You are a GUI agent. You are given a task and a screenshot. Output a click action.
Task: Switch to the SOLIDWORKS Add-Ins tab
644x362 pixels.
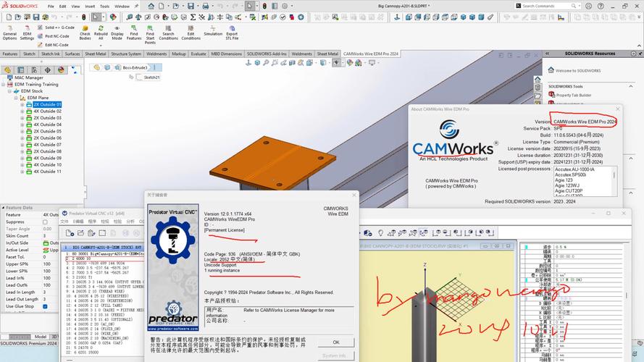click(267, 54)
